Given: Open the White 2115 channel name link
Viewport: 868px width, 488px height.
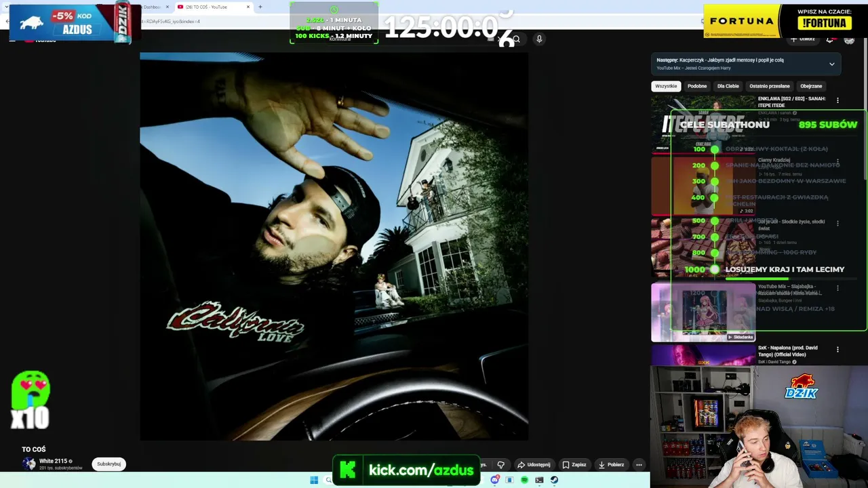Looking at the screenshot, I should pyautogui.click(x=53, y=461).
